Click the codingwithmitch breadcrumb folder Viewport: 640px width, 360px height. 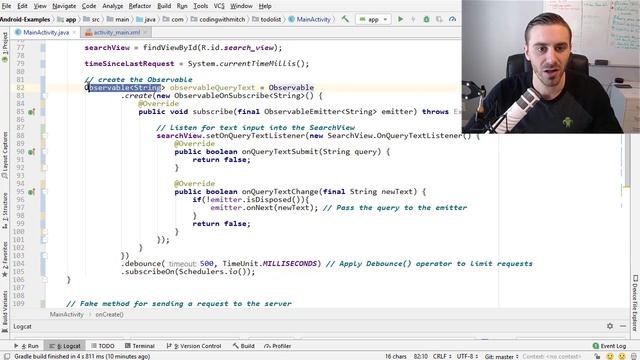[x=219, y=19]
